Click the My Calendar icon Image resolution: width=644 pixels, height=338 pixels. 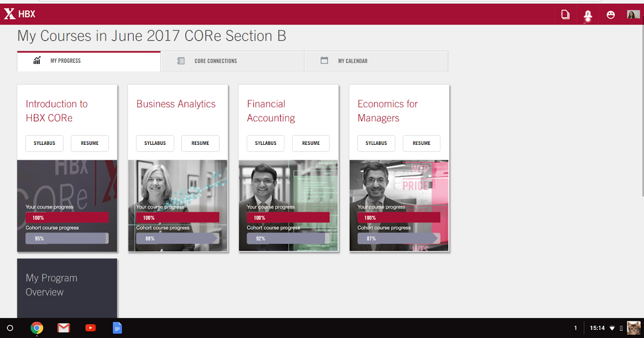tap(324, 61)
